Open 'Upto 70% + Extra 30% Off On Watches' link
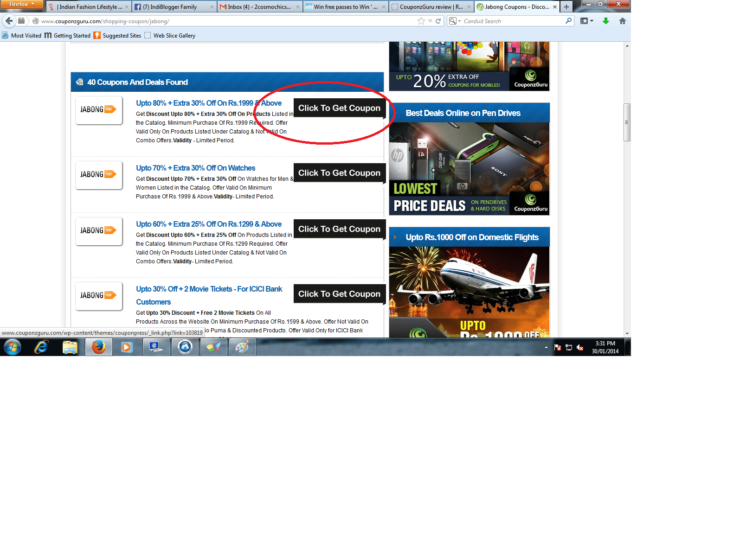746x560 pixels. point(195,168)
